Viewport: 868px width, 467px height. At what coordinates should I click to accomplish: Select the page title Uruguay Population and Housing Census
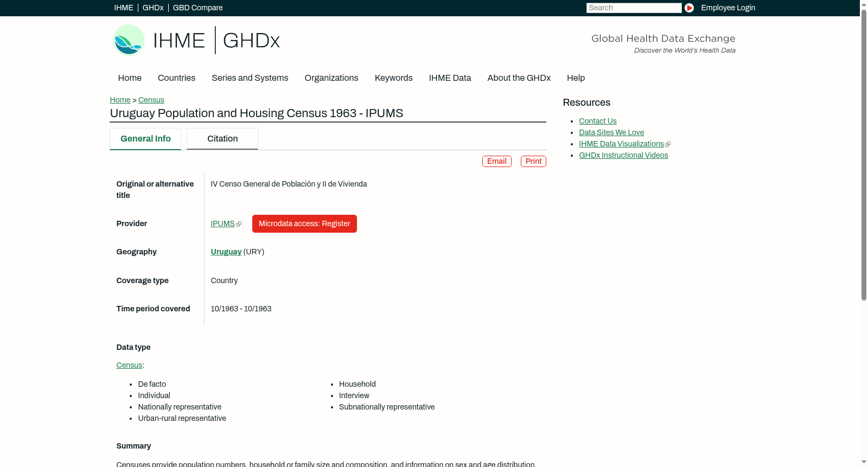click(x=257, y=113)
